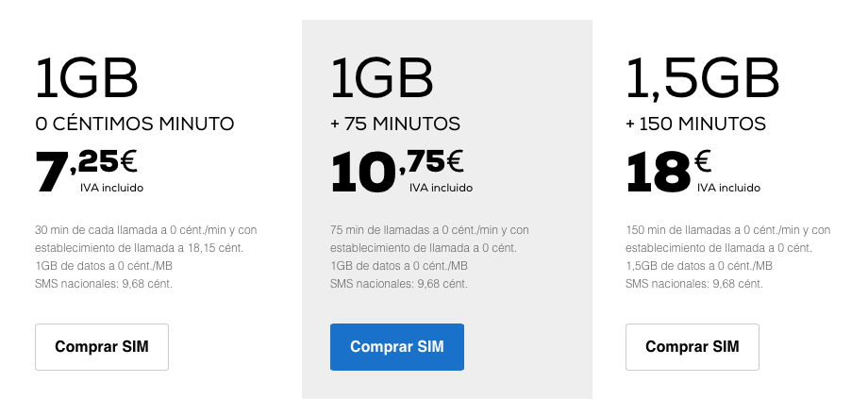Screen dimensions: 868x415
Task: Click 'establecimiento de llamada a 18,15 cént.' line
Action: coord(139,248)
